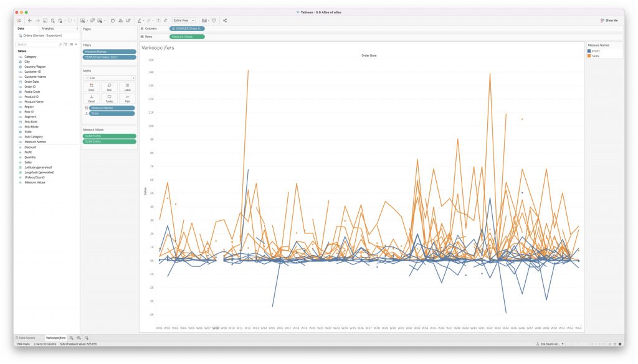
Task: Select the Sub-Category field in Tables list
Action: [x=33, y=136]
